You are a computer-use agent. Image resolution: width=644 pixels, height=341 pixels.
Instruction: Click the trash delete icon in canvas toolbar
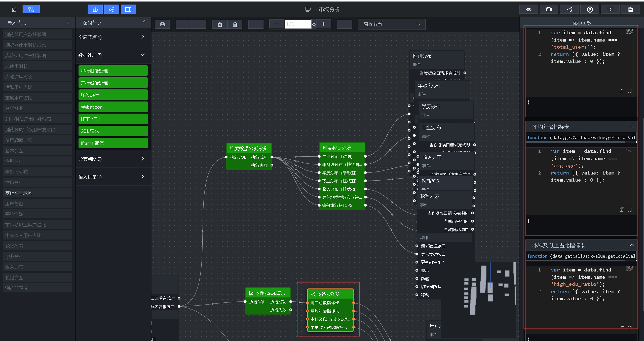[235, 24]
